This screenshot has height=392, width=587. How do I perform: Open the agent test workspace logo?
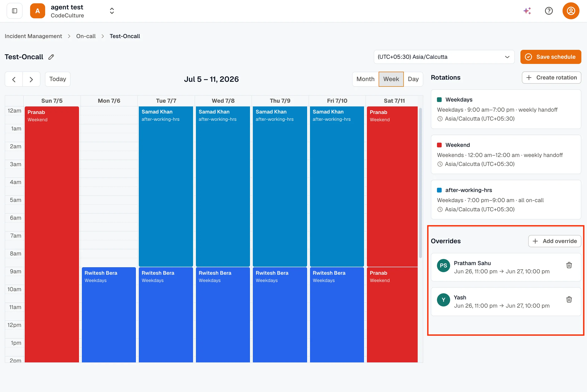(38, 11)
